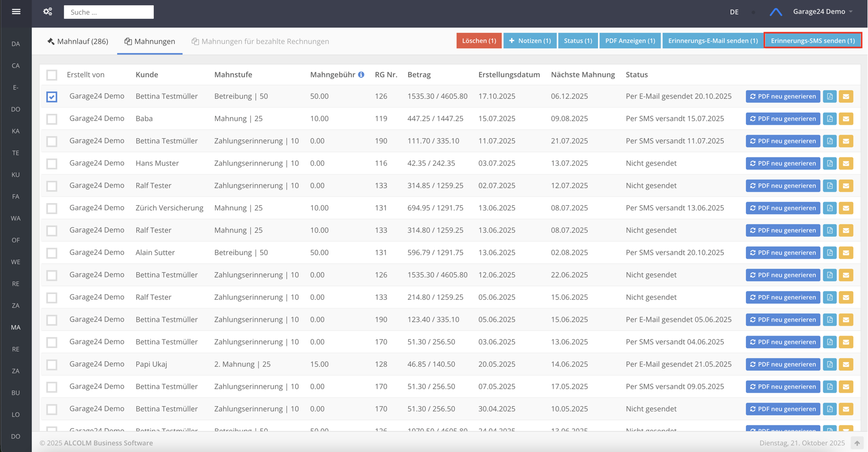Switch to the Mahnlauf (286) tab
Screen dimensions: 868x452
[78, 42]
